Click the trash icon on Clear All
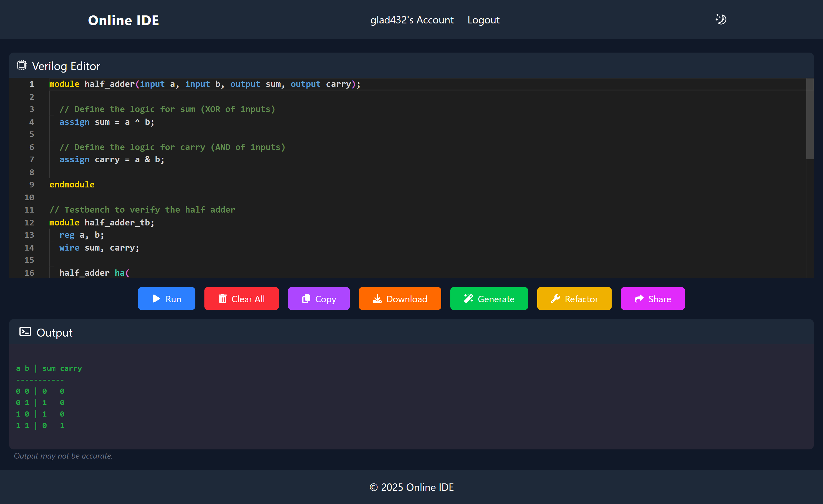The image size is (823, 504). click(222, 299)
